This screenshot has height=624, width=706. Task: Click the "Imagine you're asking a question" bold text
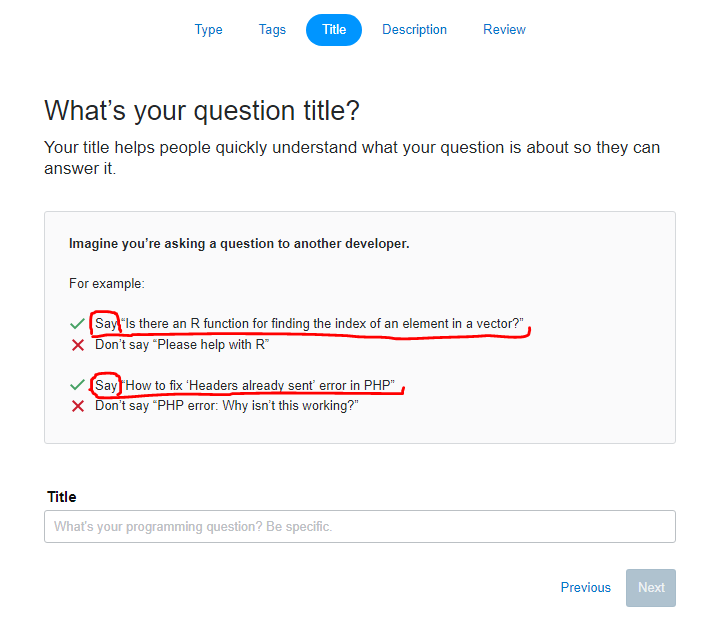pyautogui.click(x=239, y=243)
